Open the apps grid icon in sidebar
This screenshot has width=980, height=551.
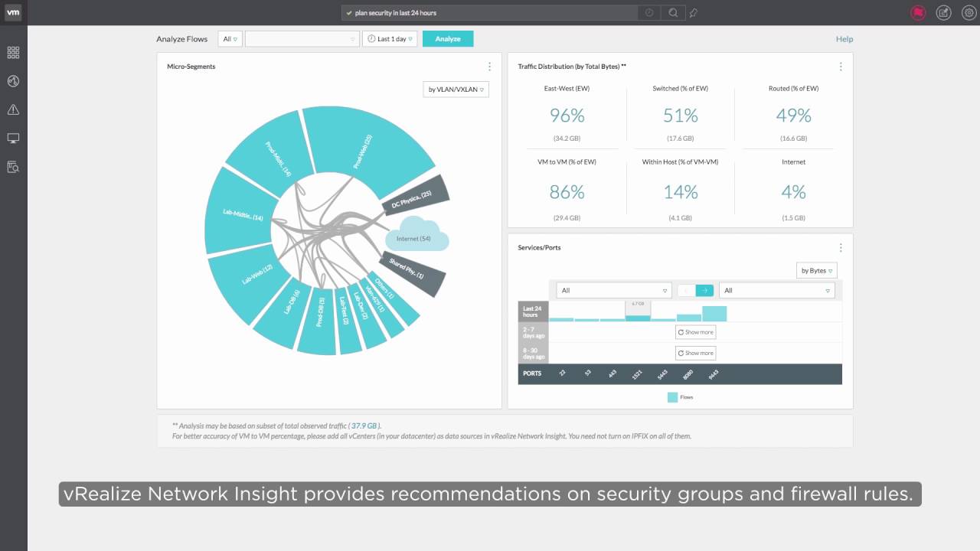click(x=13, y=51)
